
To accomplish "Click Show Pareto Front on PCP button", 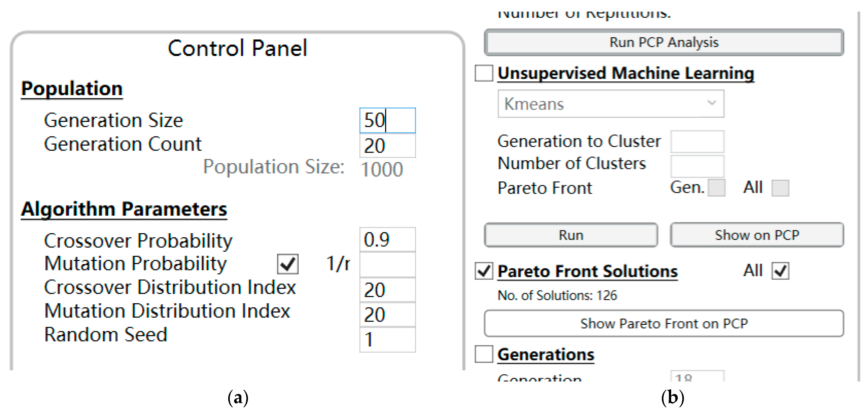I will point(664,323).
